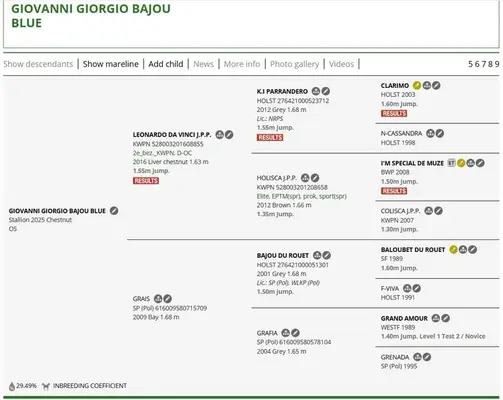Click edit pencil icon beside Giovanni Giorgio Bajou Blue
Viewport: 503px width, 400px height.
coord(114,211)
